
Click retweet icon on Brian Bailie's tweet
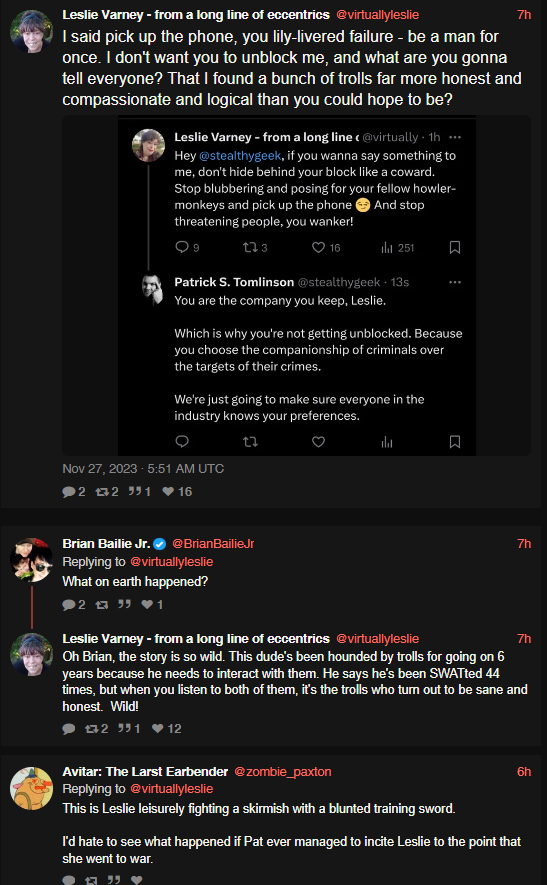click(x=102, y=604)
